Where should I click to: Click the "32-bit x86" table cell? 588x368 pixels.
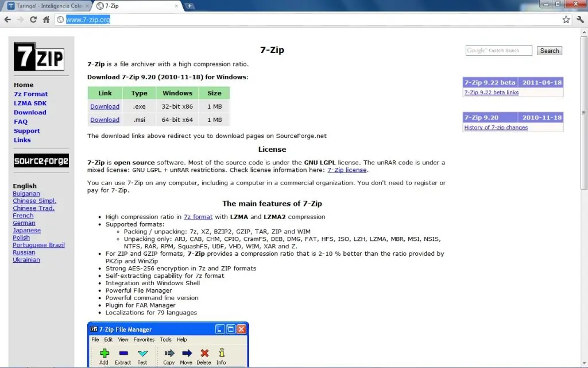tap(177, 106)
